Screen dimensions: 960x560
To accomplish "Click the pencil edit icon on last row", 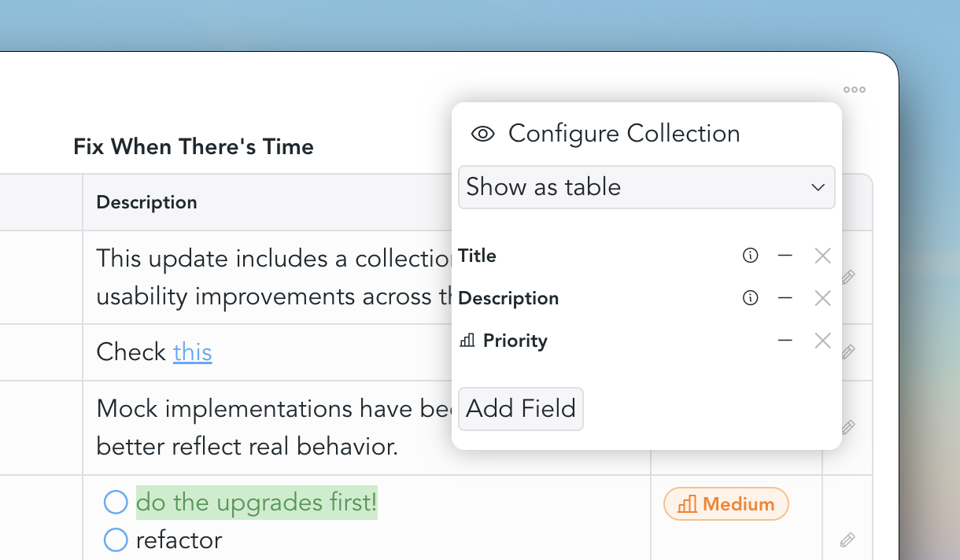I will [847, 540].
